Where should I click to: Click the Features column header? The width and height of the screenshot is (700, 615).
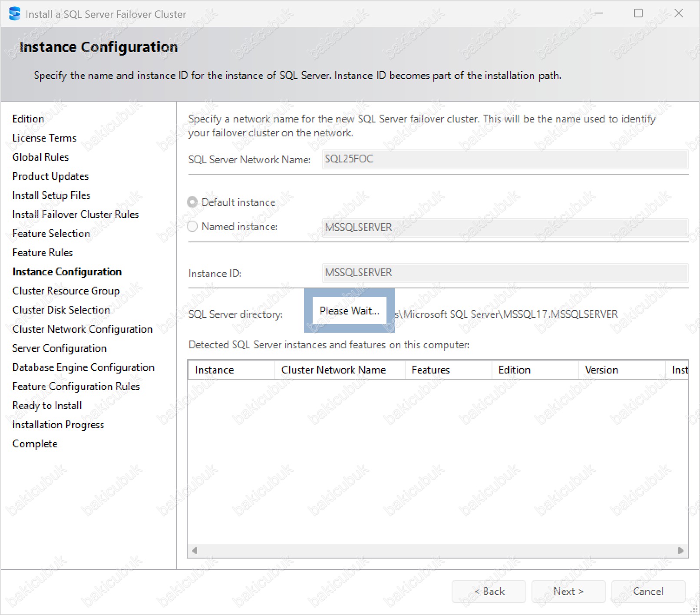pyautogui.click(x=448, y=370)
